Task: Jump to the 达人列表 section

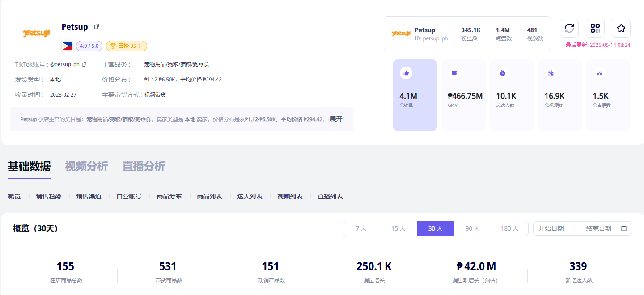Action: pos(250,196)
